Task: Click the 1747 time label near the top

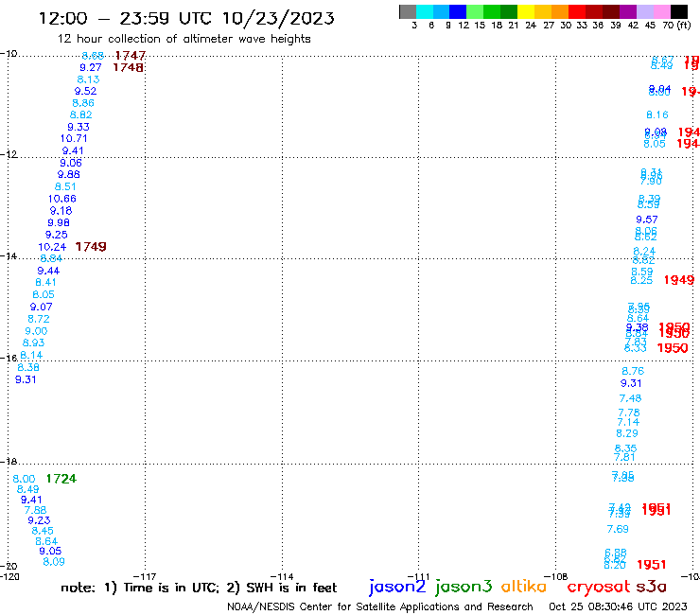Action: tap(131, 56)
